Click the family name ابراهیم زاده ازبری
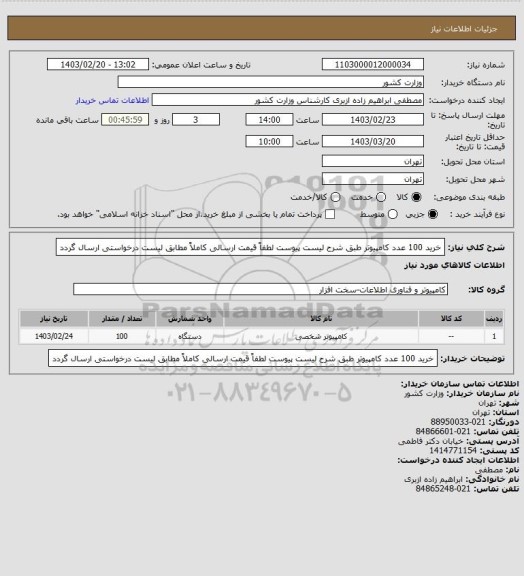Screen dimensions: 524x576 pos(434,479)
